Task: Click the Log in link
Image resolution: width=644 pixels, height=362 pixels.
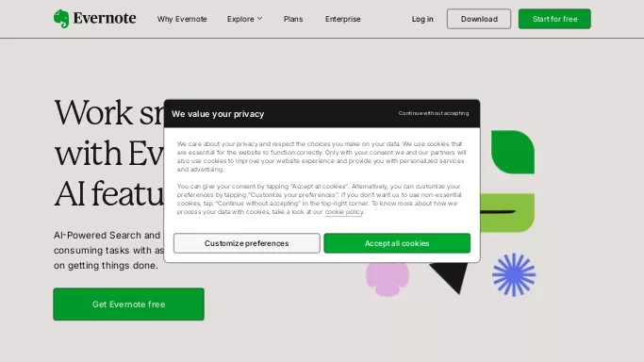Action: [422, 19]
